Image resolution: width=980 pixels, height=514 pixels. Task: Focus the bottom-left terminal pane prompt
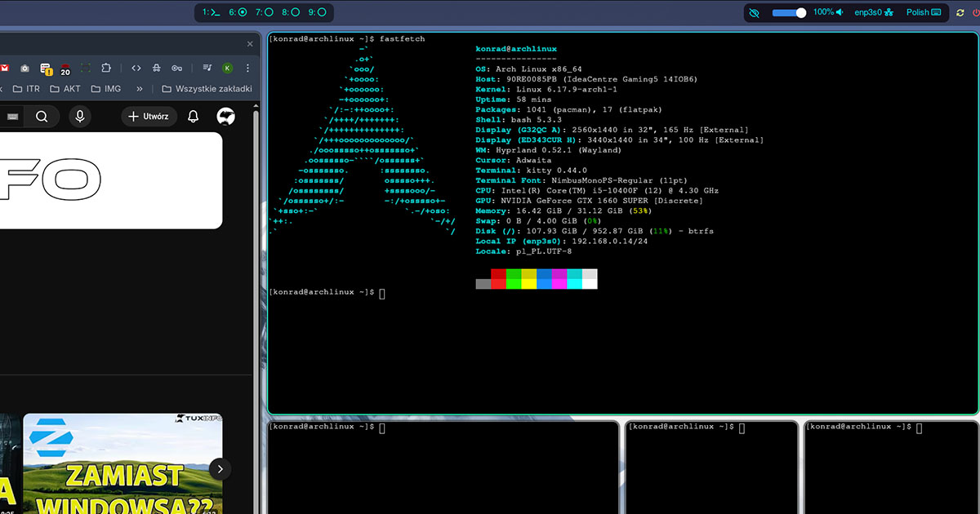[x=327, y=427]
